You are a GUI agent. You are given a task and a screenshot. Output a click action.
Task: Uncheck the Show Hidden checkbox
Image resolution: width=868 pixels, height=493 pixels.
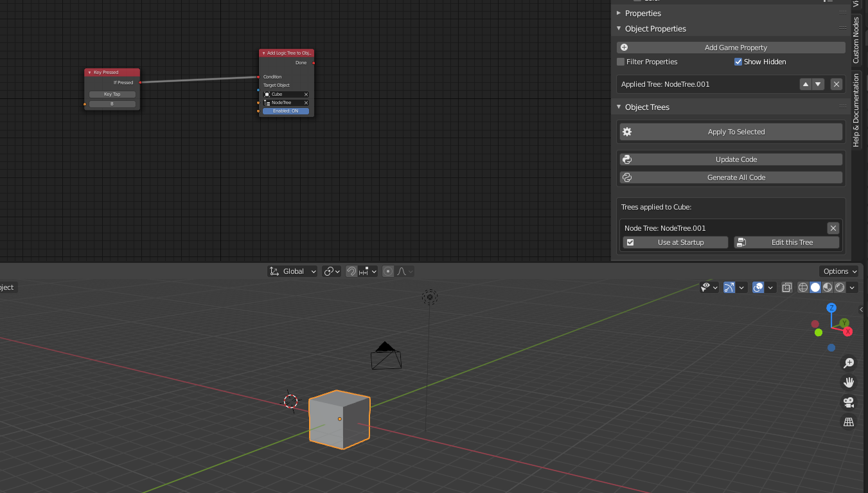pos(738,62)
